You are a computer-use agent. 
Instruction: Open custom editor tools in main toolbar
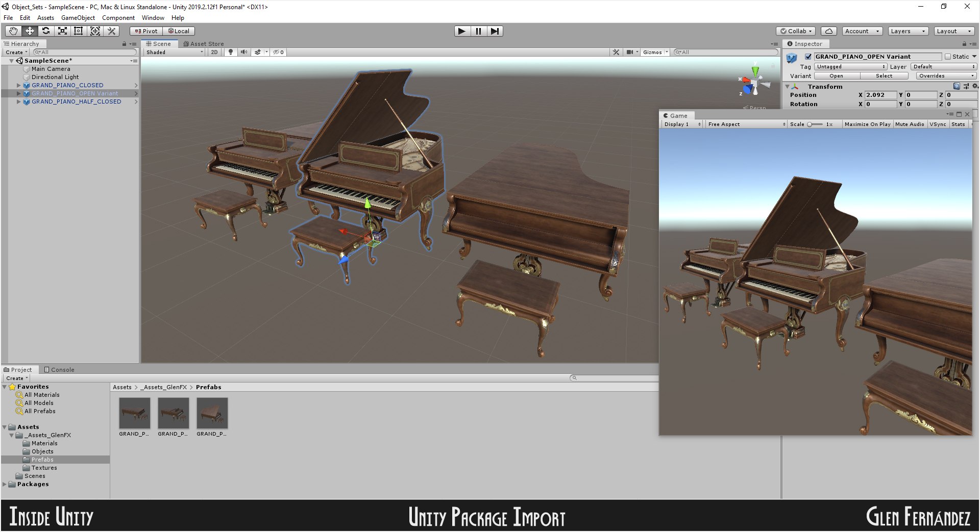(111, 31)
